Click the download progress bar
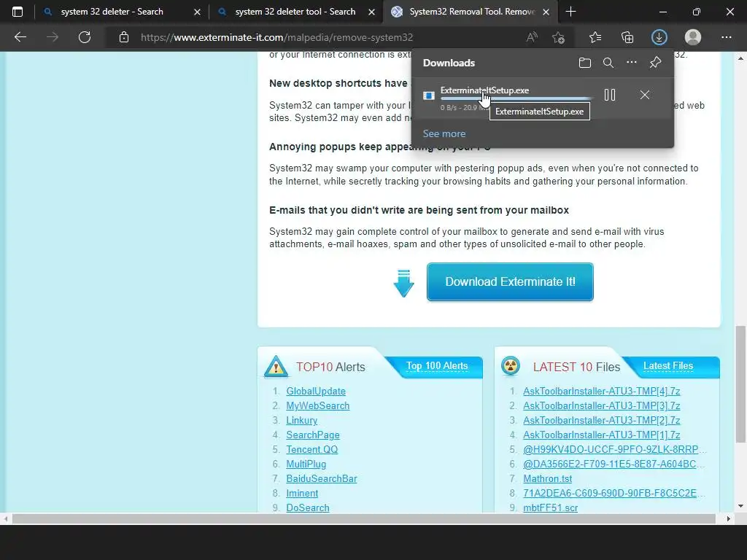The height and width of the screenshot is (560, 747). [x=517, y=98]
